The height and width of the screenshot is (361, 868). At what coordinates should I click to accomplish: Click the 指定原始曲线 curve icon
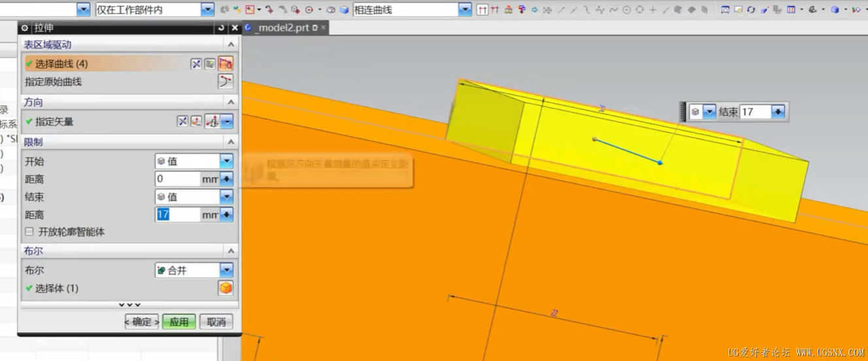[226, 82]
